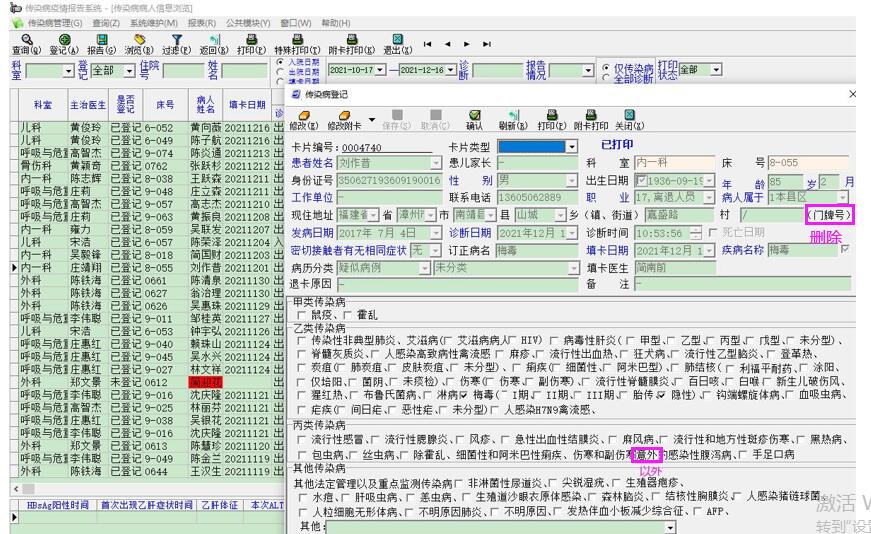Click the 附卡打印(K) icon in main toolbar
The image size is (871, 534).
point(352,39)
